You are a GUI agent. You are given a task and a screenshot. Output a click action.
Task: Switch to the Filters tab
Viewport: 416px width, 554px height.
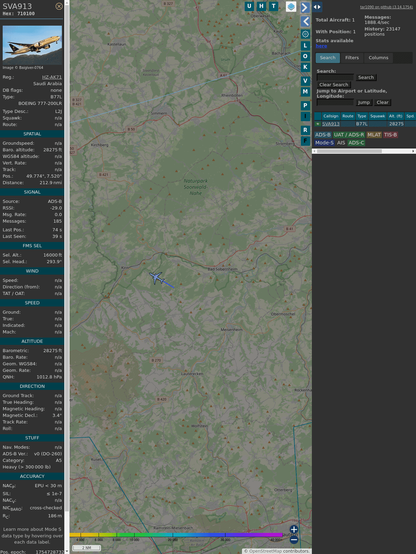click(352, 58)
